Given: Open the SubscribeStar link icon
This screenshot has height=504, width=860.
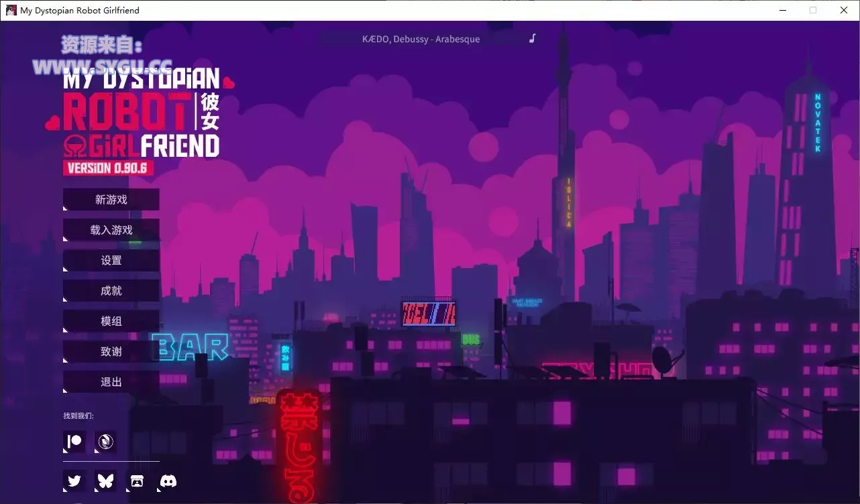Looking at the screenshot, I should pyautogui.click(x=105, y=442).
